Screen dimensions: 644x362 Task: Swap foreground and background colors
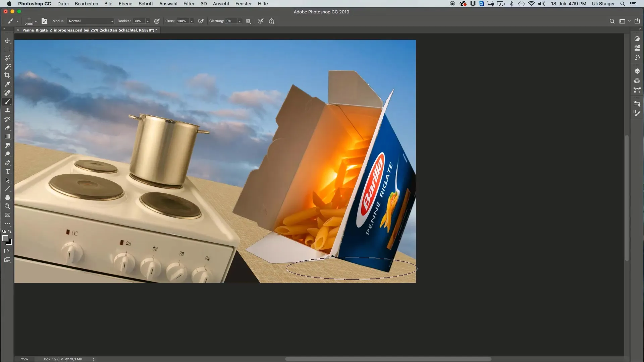10,232
